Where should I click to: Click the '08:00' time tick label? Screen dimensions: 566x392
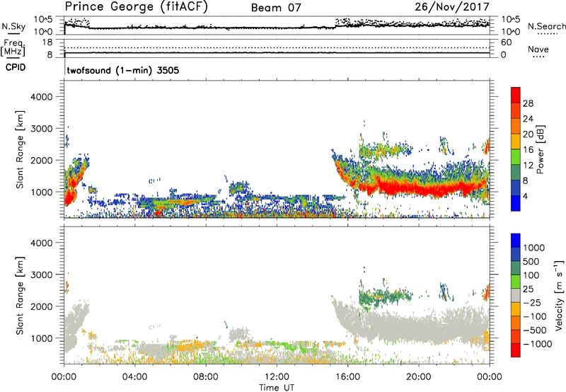pos(205,377)
